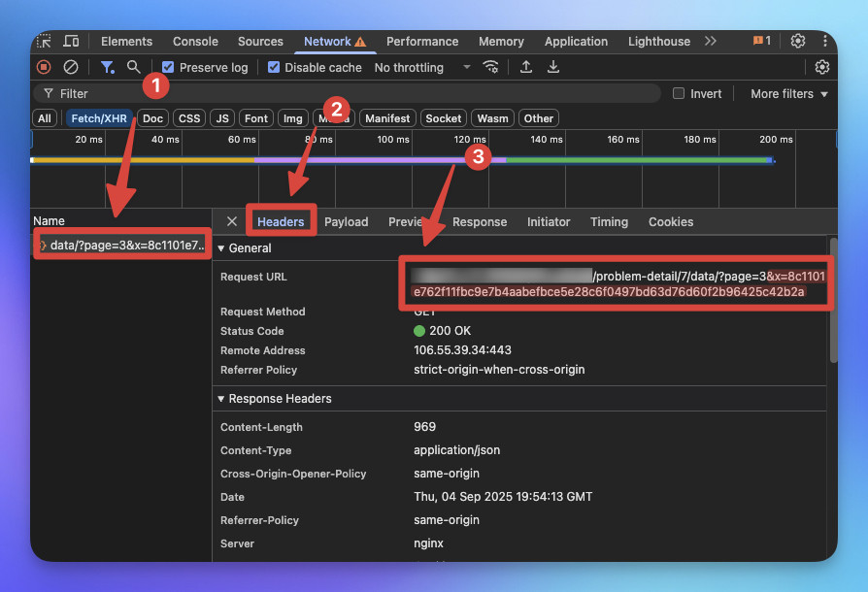
Task: Select the strict-origin-when-cross-origin value
Action: (499, 370)
